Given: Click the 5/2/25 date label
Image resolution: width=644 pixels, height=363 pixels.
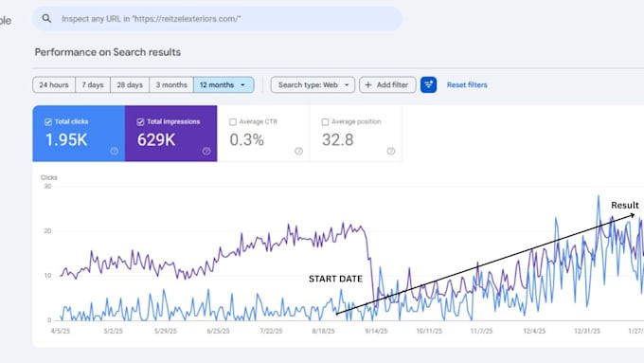Looking at the screenshot, I should (113, 331).
